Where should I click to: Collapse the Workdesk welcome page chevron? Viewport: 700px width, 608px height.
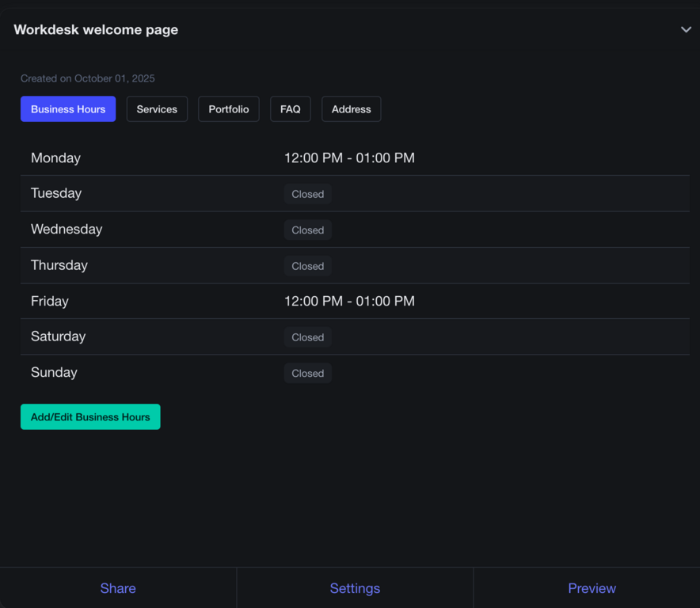point(686,30)
